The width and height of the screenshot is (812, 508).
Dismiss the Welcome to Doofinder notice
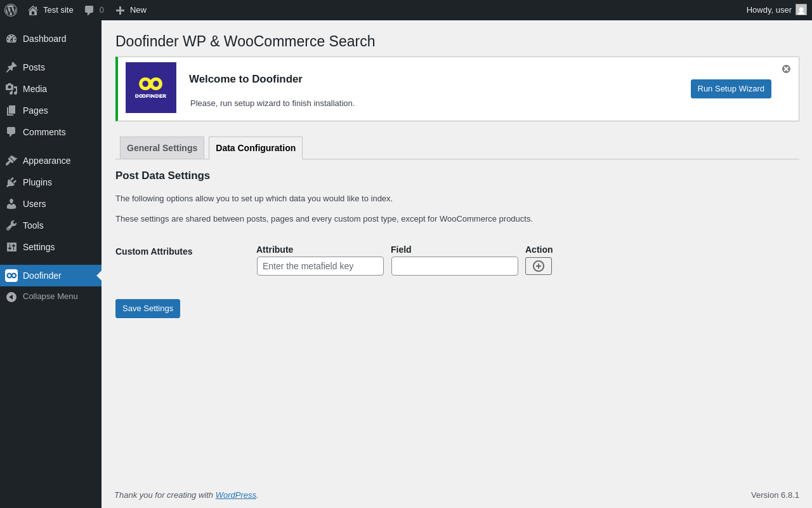pos(786,69)
